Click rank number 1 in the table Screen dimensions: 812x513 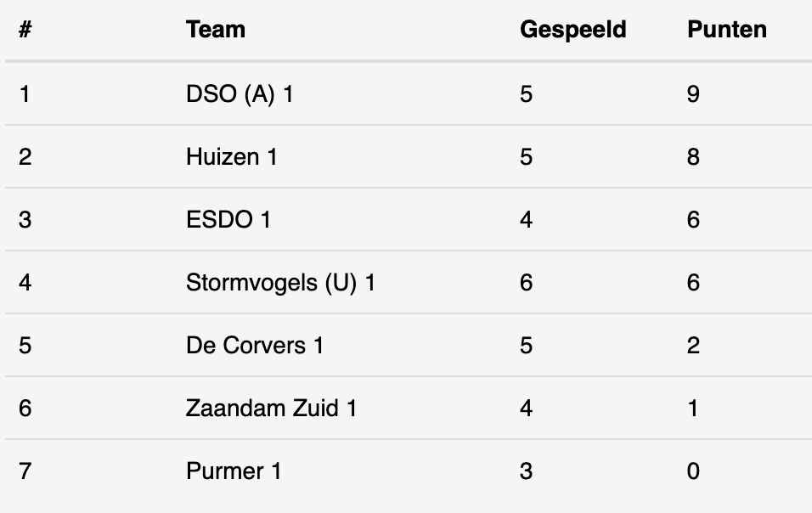pyautogui.click(x=25, y=94)
